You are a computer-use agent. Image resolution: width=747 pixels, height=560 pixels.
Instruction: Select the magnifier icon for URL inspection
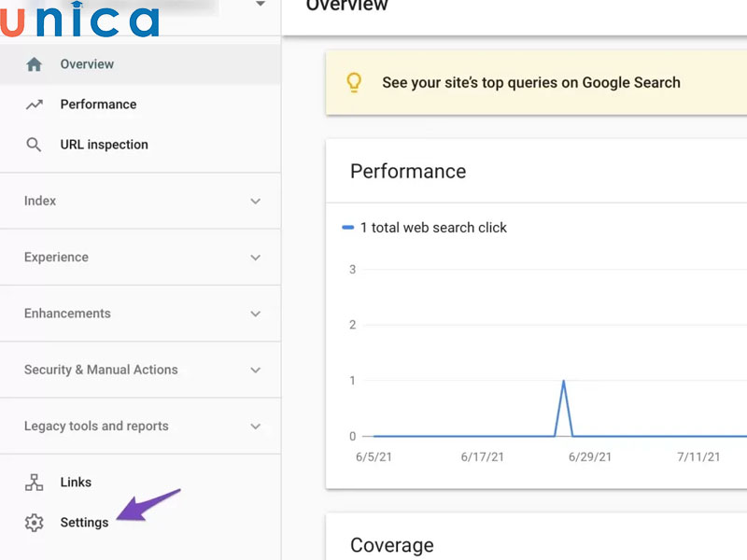click(35, 145)
